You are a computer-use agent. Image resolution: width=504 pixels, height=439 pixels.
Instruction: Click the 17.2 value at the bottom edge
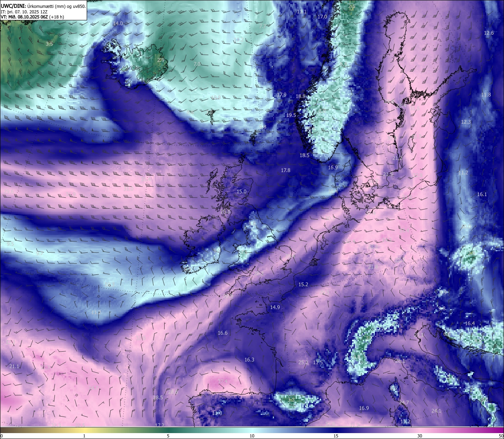(159, 426)
